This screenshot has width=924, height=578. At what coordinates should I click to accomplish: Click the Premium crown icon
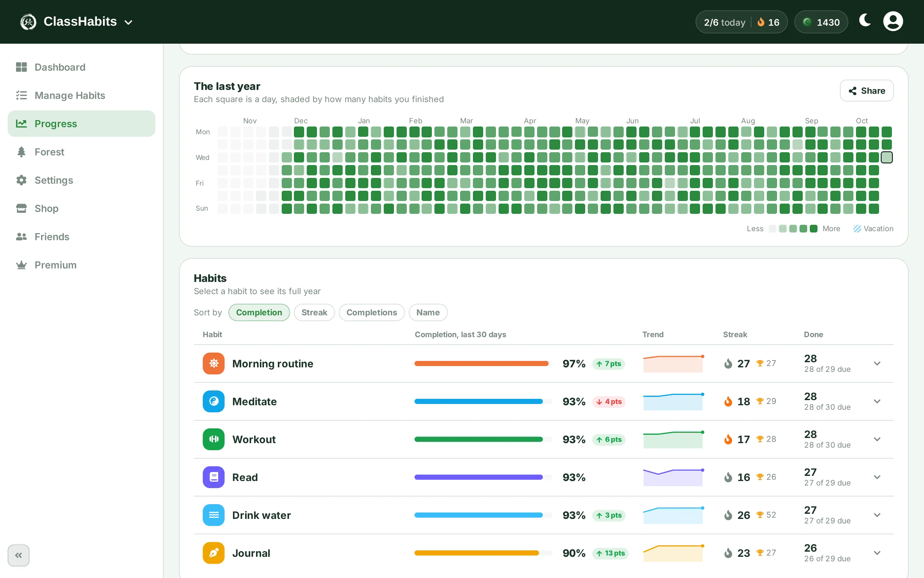tap(21, 265)
